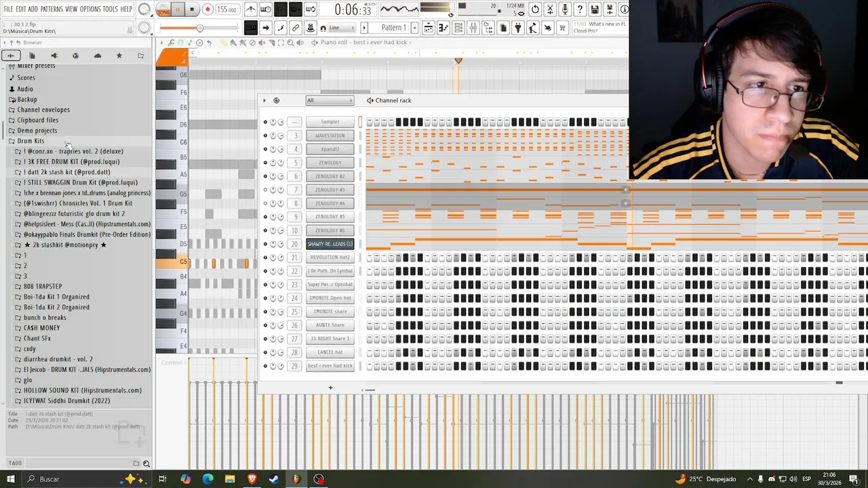868x488 pixels.
Task: Open the plugin database plug icon
Action: click(518, 28)
